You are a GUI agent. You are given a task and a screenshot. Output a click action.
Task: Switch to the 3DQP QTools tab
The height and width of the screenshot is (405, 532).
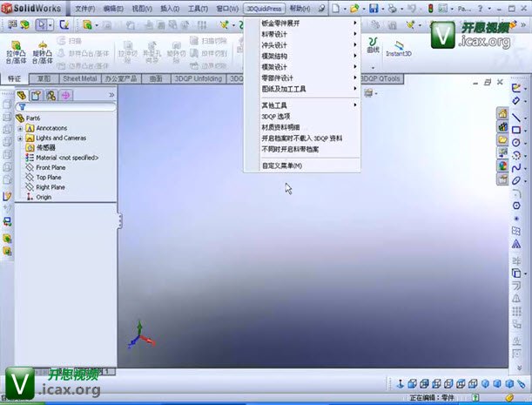coord(381,78)
